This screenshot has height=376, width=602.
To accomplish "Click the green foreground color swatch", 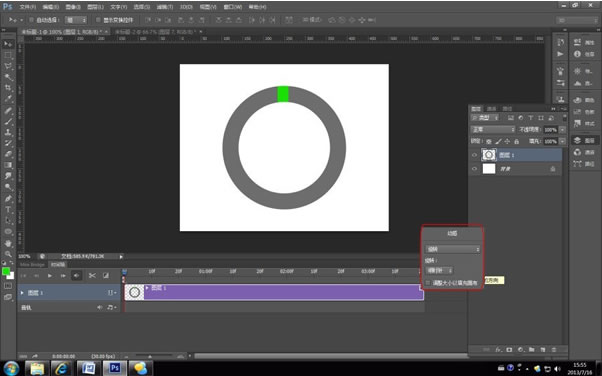I will [x=6, y=271].
